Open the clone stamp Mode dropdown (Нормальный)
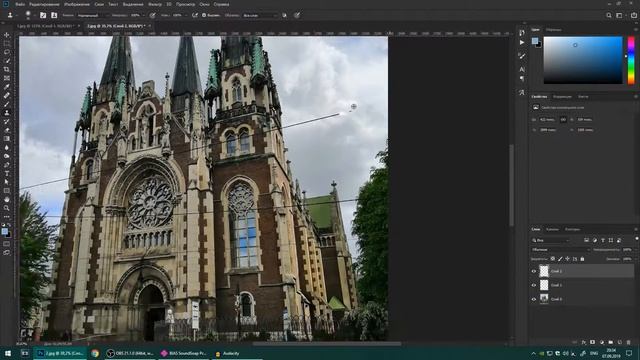The width and height of the screenshot is (640, 360). click(x=92, y=15)
